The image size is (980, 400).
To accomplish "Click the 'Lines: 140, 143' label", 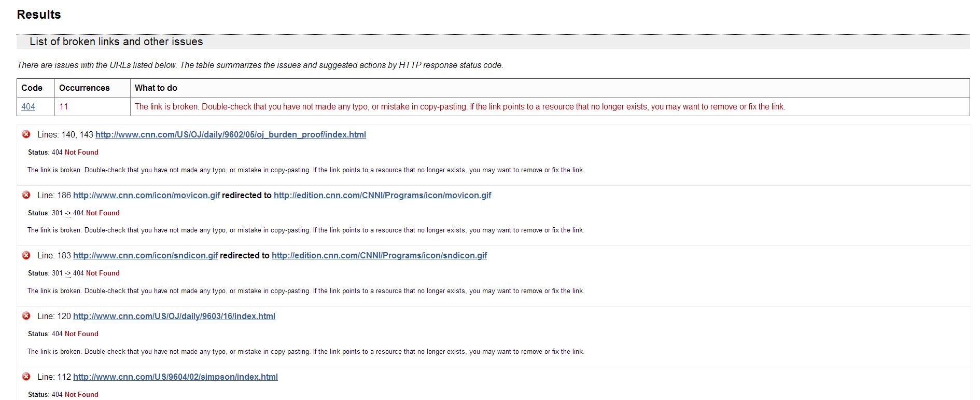I will click(x=65, y=134).
